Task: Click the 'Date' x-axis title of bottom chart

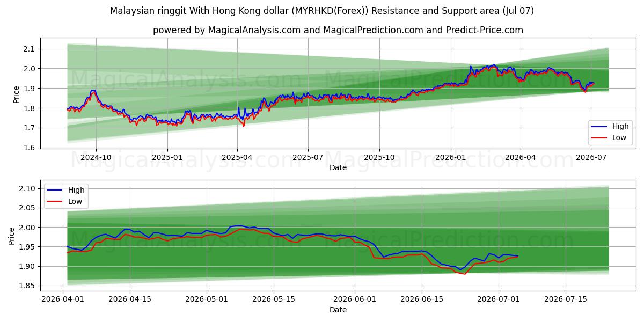Action: click(338, 310)
